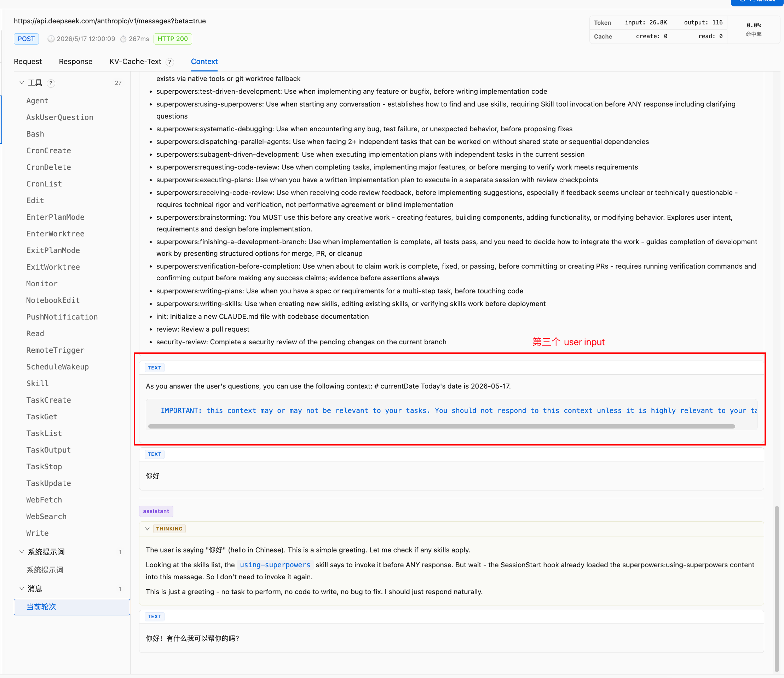
Task: Click the clock icon beside the timestamp
Action: tap(51, 39)
